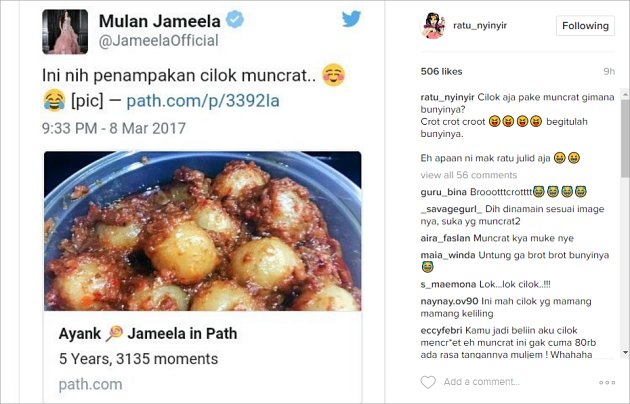The height and width of the screenshot is (404, 630).
Task: Open the Ayank Jameela in Path card title
Action: coord(148,334)
